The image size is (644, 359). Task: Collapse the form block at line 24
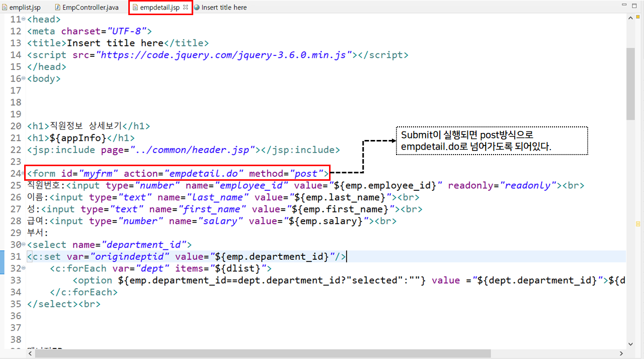pyautogui.click(x=24, y=174)
